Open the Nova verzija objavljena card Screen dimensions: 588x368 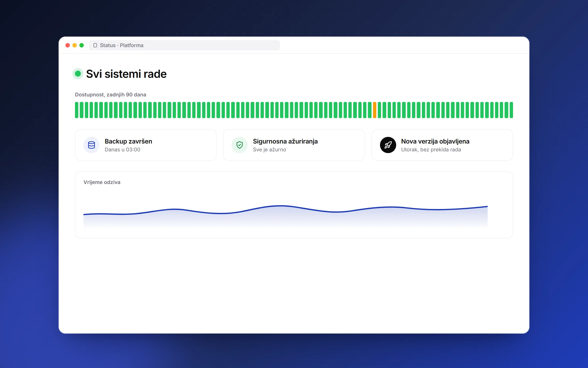(442, 145)
